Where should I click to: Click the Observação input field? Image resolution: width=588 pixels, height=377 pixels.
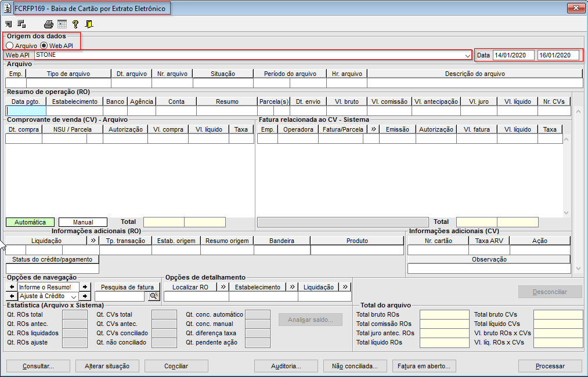point(489,269)
